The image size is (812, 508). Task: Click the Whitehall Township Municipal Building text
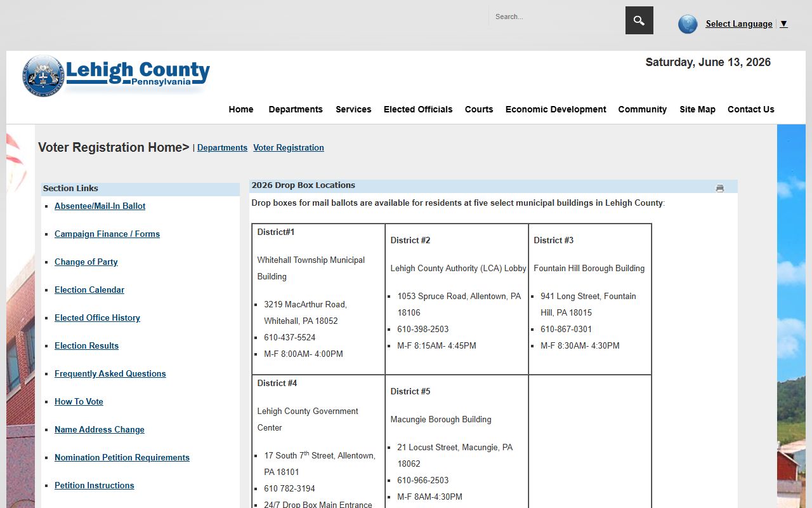coord(311,268)
